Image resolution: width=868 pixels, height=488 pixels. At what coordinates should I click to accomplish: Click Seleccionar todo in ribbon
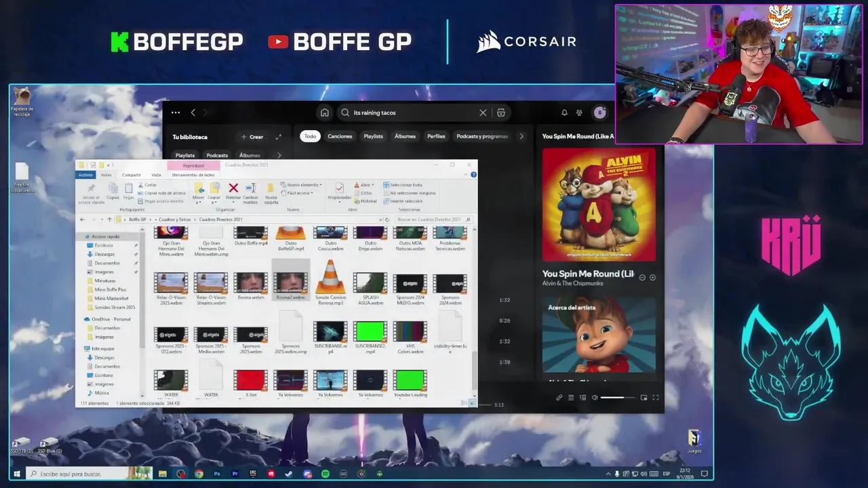click(403, 185)
